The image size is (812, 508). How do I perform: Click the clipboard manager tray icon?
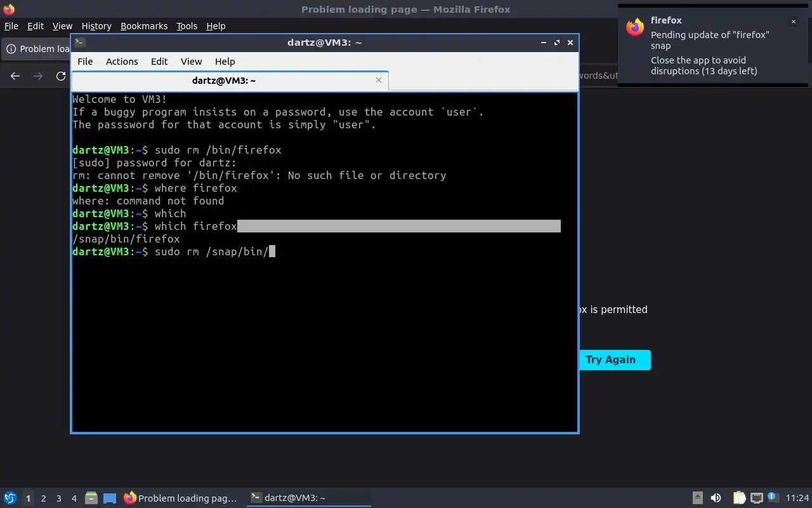(x=739, y=498)
